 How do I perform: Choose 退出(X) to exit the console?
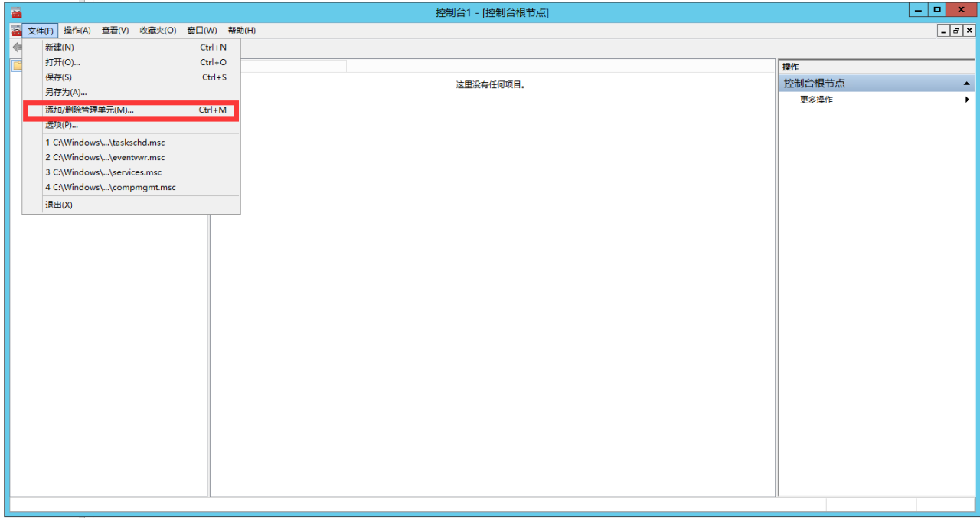tap(131, 205)
